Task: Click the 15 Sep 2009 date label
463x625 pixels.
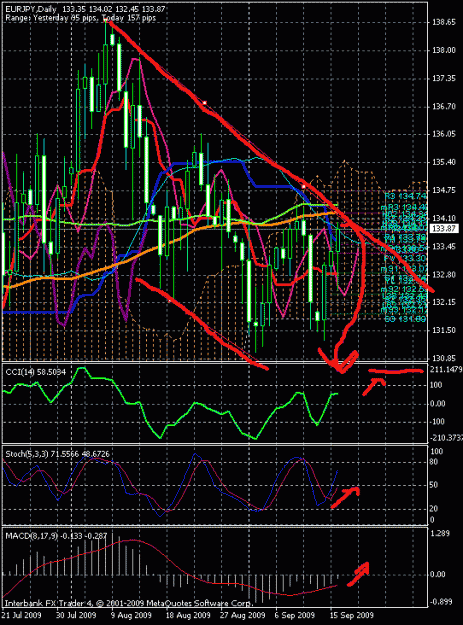Action: coord(352,615)
